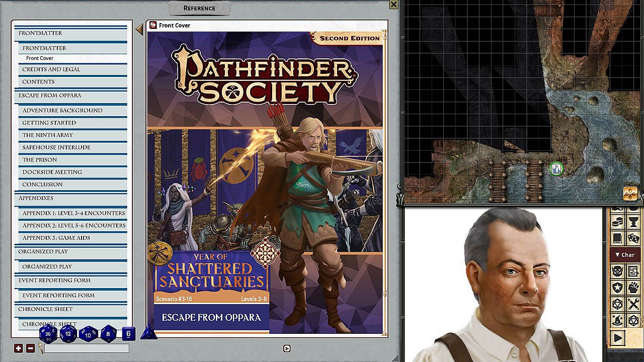Viewport: 644px width, 362px height.
Task: Open the Safehouse Interlude section
Action: coord(73,147)
